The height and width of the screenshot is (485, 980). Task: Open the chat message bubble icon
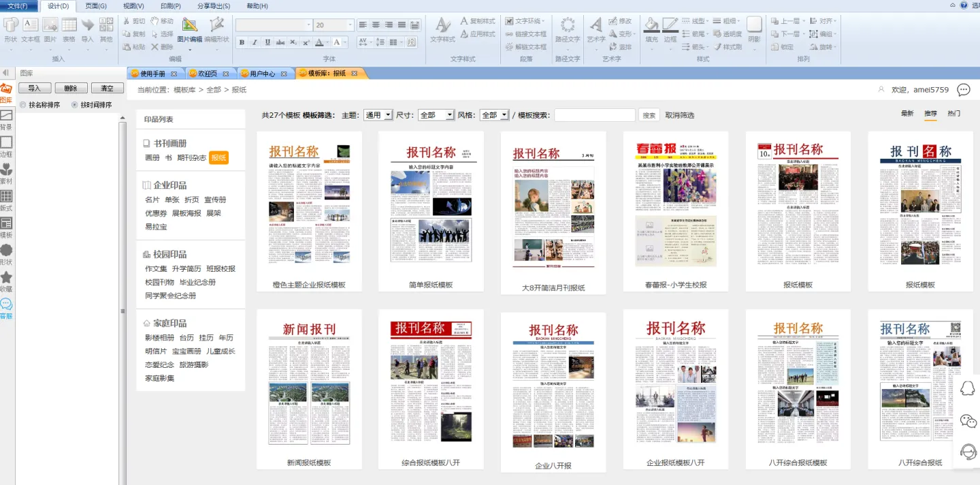[x=963, y=90]
